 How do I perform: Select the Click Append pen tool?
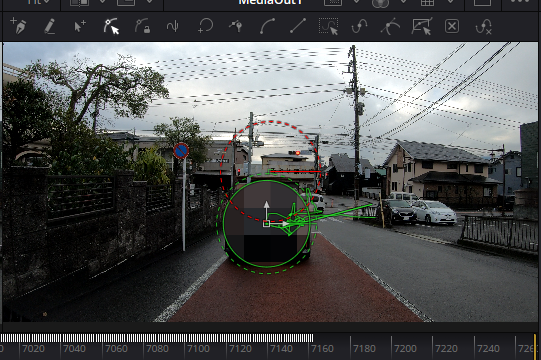pyautogui.click(x=18, y=26)
